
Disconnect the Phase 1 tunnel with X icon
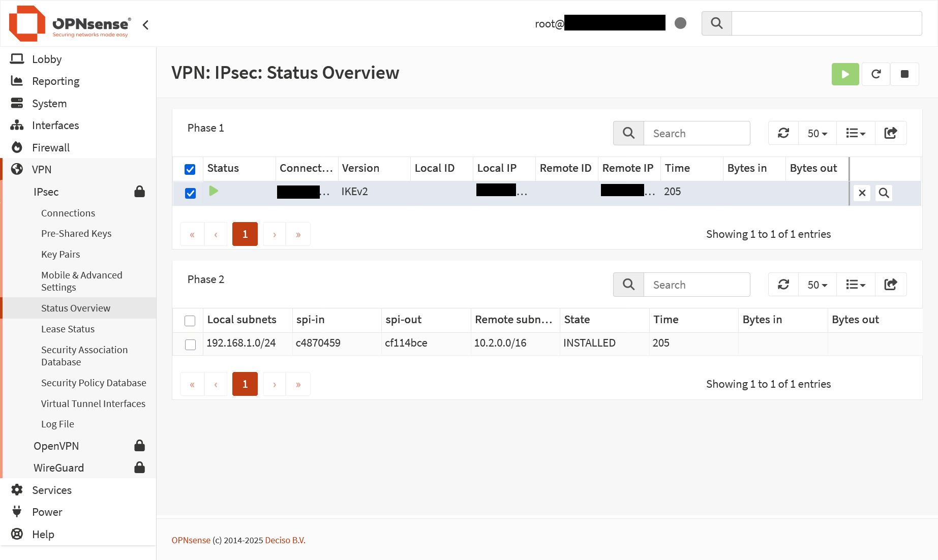(862, 193)
